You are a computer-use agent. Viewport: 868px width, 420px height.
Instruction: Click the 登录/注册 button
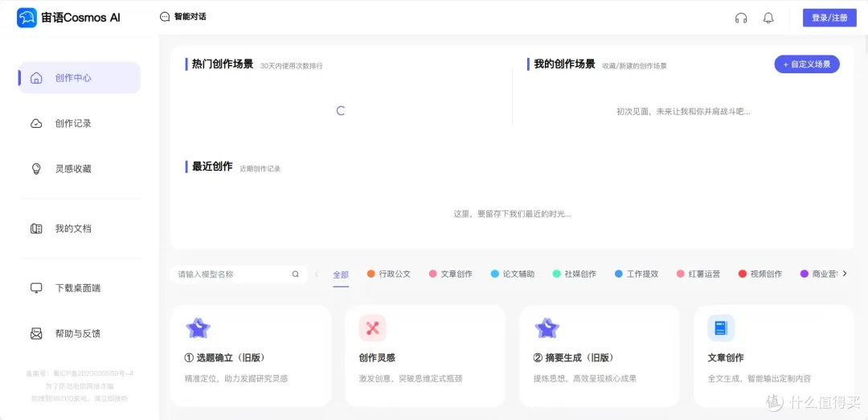pos(829,18)
